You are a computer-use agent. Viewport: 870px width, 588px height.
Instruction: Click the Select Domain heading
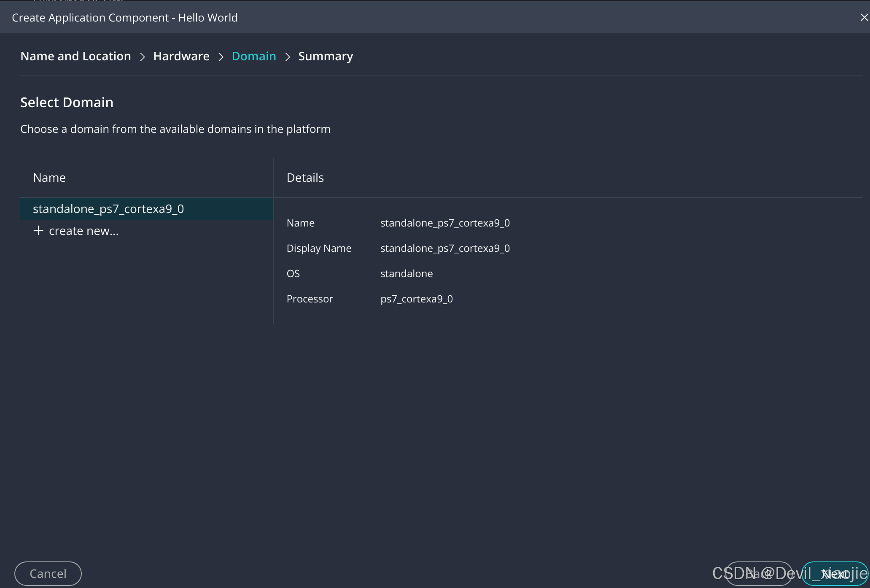point(67,102)
